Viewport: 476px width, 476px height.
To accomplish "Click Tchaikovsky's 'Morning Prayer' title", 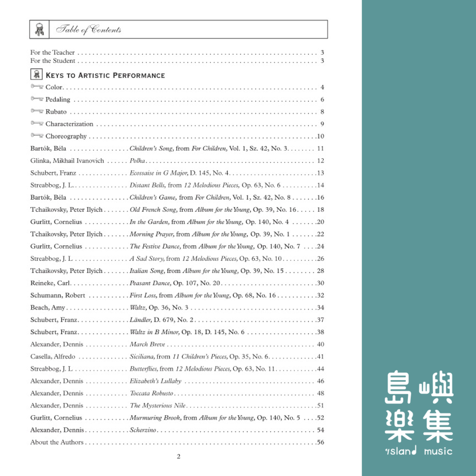I will 152,234.
